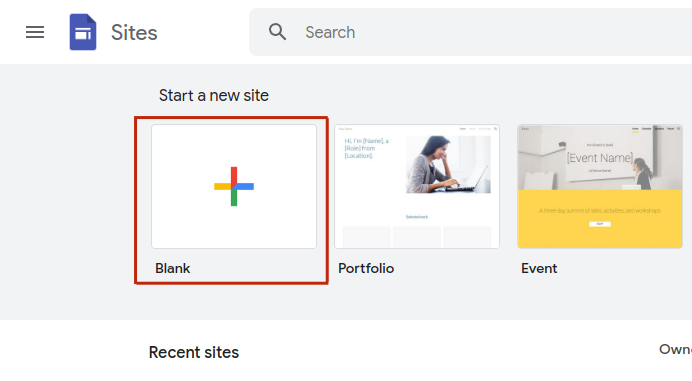Screen dimensions: 692x381
Task: Open the Portfolio template thumbnail
Action: [417, 186]
